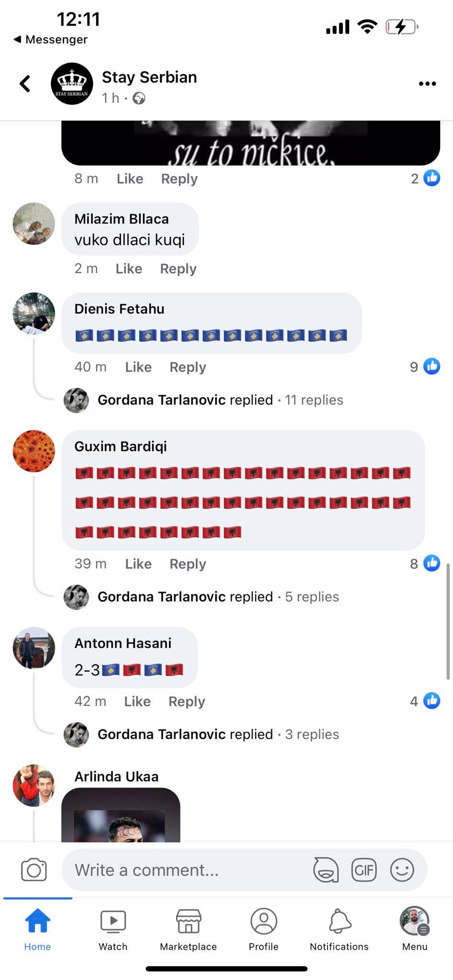Like Guxim Bardiqi's flag comment
The height and width of the screenshot is (980, 453).
(x=138, y=564)
